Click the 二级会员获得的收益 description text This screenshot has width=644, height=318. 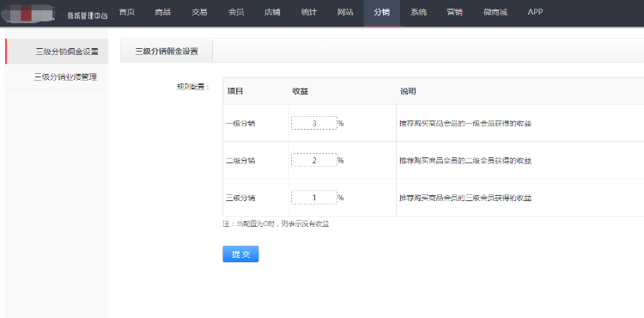[x=465, y=161]
